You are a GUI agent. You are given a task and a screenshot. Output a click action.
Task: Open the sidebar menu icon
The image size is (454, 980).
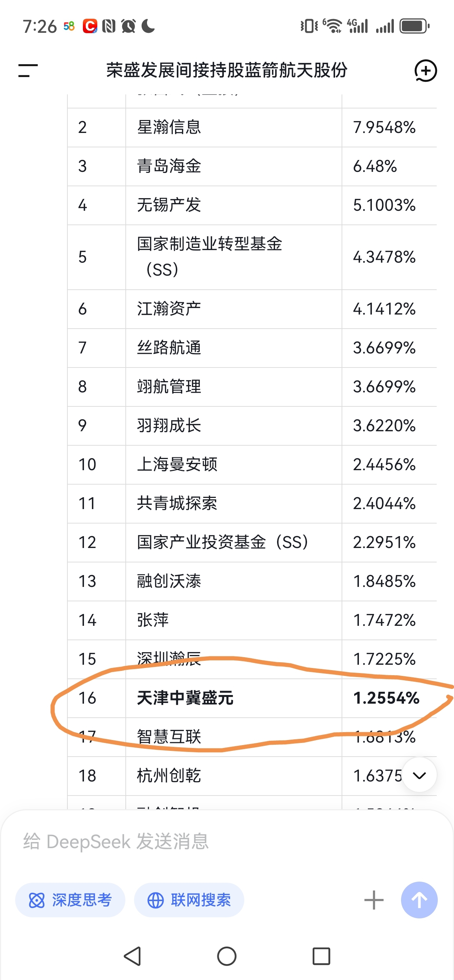(x=28, y=70)
